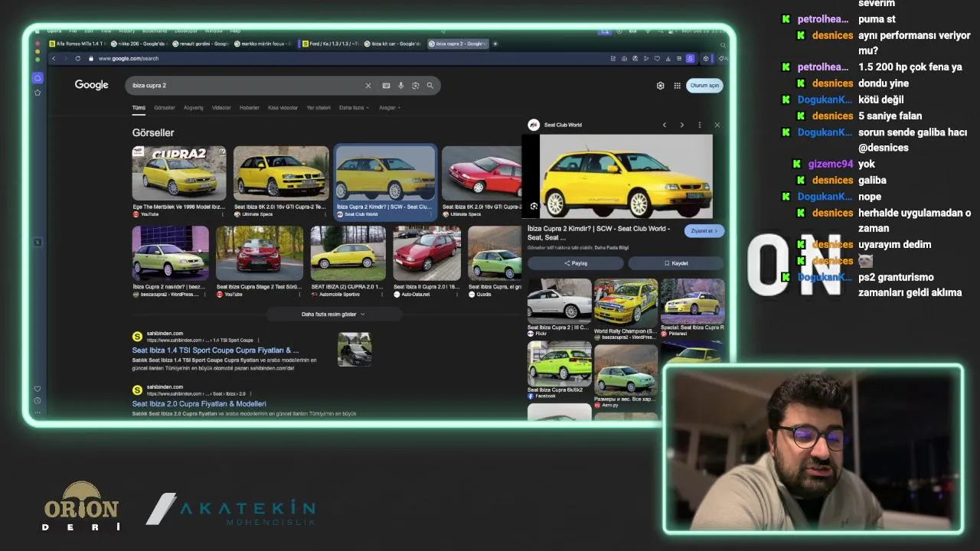Search inside preview image with Lens icon

[534, 206]
